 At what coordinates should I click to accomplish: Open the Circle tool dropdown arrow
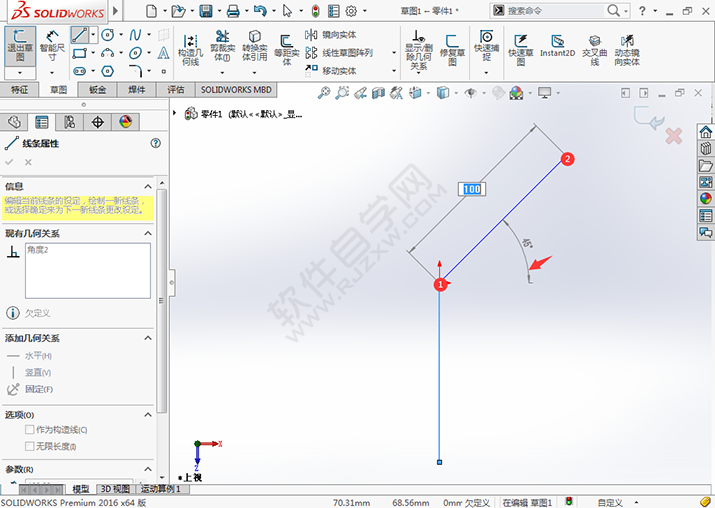(x=121, y=35)
